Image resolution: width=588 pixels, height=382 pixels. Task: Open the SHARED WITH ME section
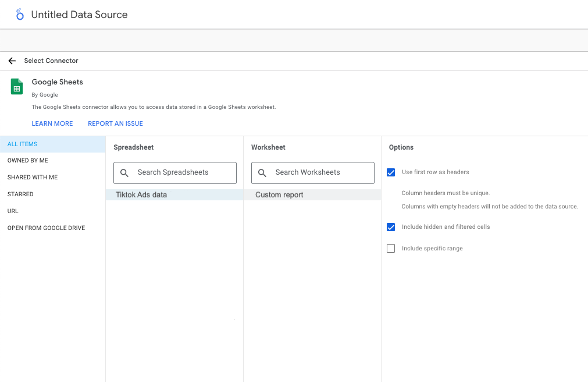pyautogui.click(x=31, y=177)
